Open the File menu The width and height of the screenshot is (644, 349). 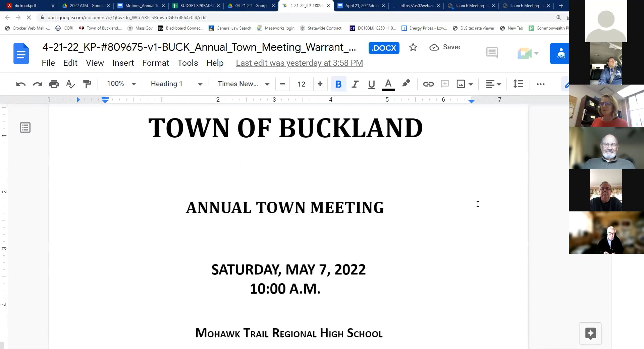point(48,63)
